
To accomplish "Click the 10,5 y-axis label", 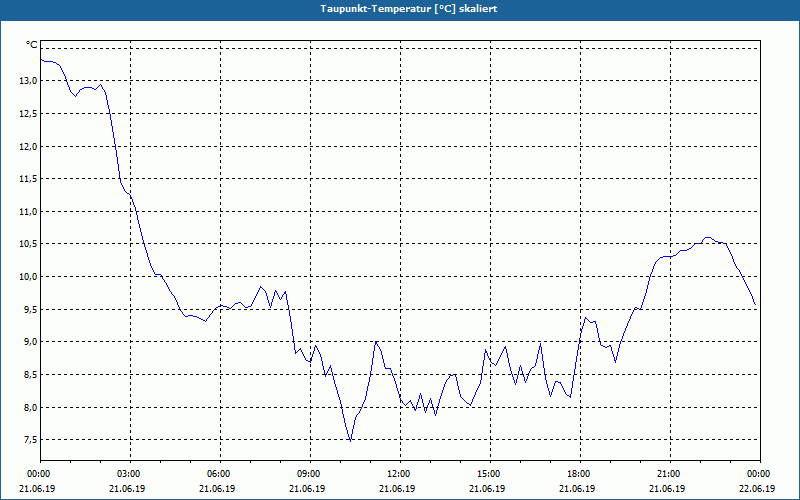I will tap(28, 244).
